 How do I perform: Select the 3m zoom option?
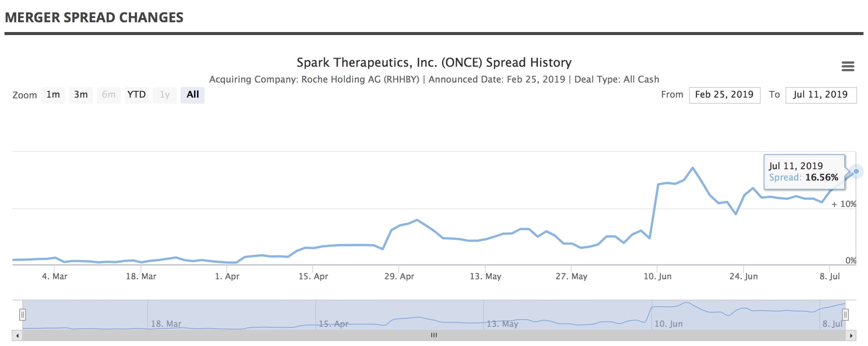coord(81,95)
